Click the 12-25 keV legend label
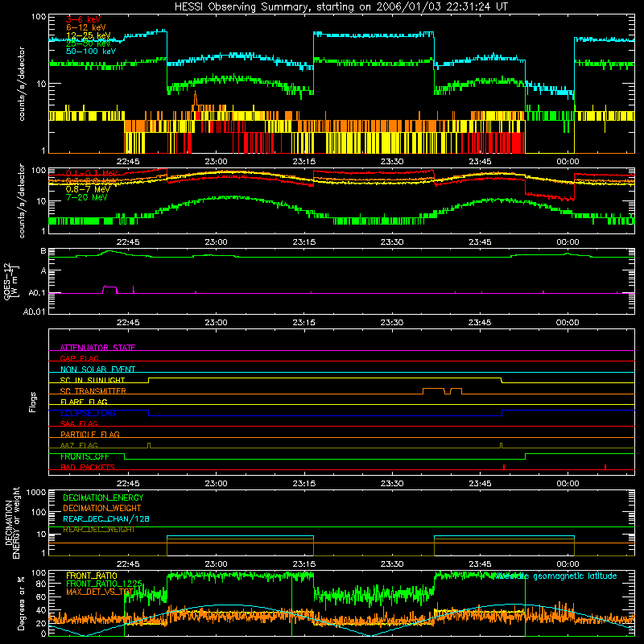The image size is (644, 644). (x=89, y=35)
